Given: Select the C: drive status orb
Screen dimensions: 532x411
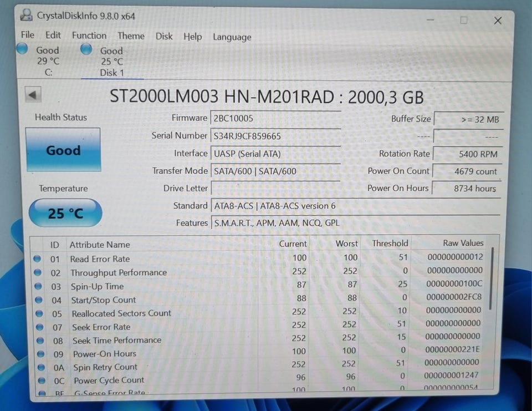Looking at the screenshot, I should point(22,49).
